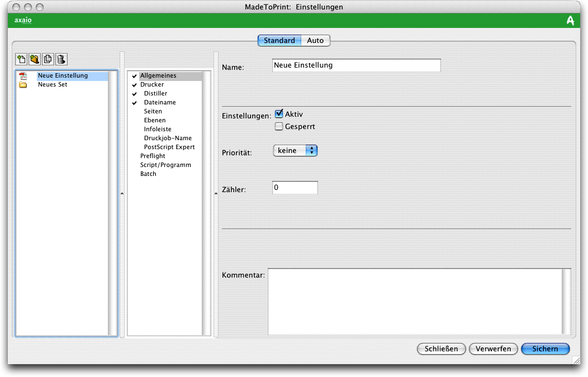The width and height of the screenshot is (588, 377).
Task: Open the Preflight section
Action: pos(153,156)
